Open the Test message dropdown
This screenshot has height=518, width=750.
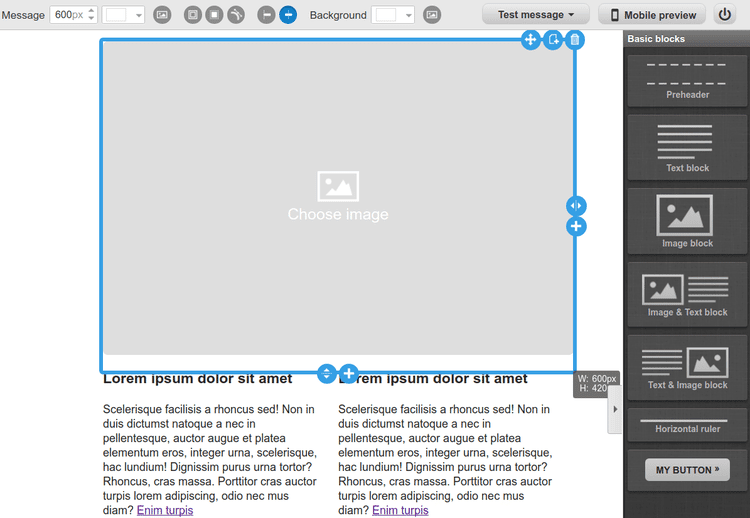pyautogui.click(x=536, y=14)
